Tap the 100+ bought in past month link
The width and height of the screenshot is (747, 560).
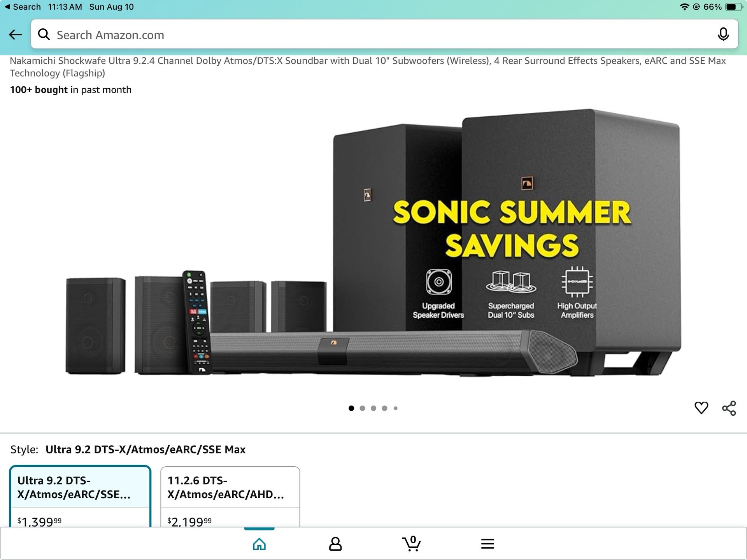[x=70, y=89]
